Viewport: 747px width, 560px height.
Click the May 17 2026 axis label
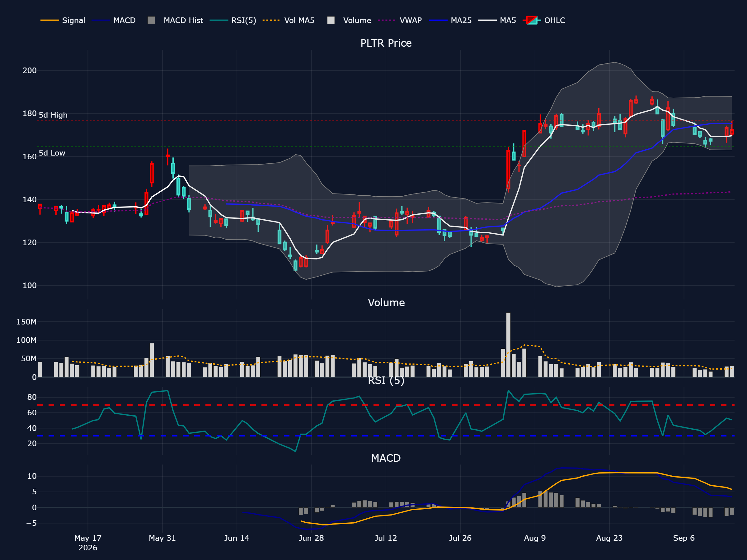(x=88, y=543)
